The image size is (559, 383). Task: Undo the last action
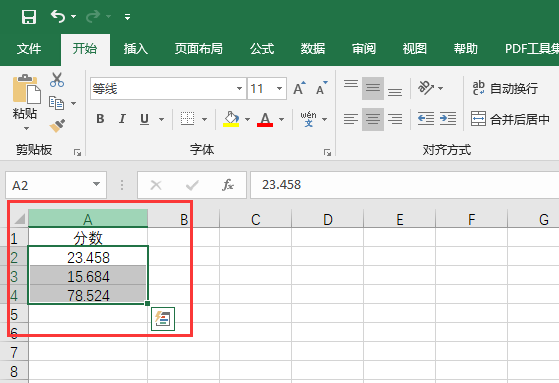(58, 16)
